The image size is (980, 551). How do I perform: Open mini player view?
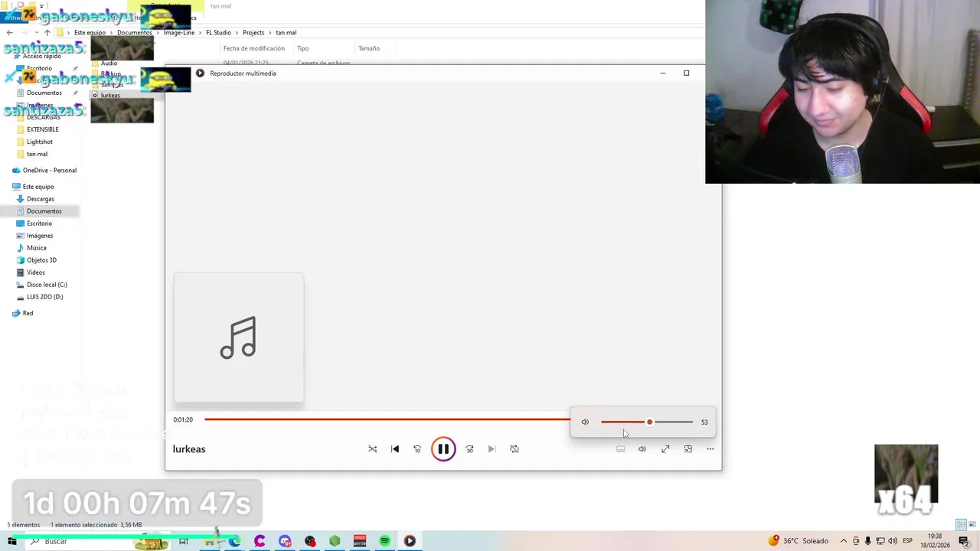coord(688,449)
